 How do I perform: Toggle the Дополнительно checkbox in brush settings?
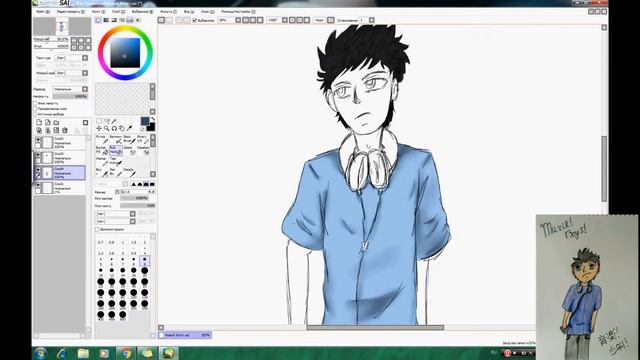tap(98, 229)
